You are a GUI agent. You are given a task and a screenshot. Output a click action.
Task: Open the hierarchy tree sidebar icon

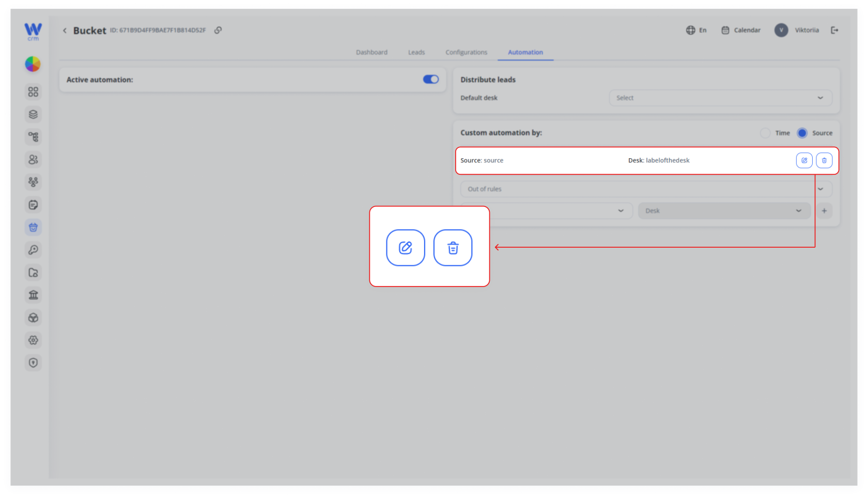pyautogui.click(x=33, y=137)
